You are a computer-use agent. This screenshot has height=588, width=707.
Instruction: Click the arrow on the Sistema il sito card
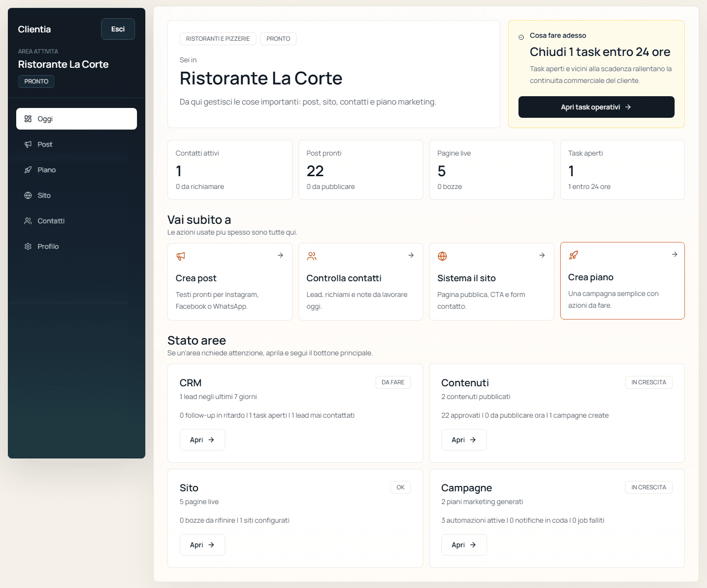pos(542,255)
